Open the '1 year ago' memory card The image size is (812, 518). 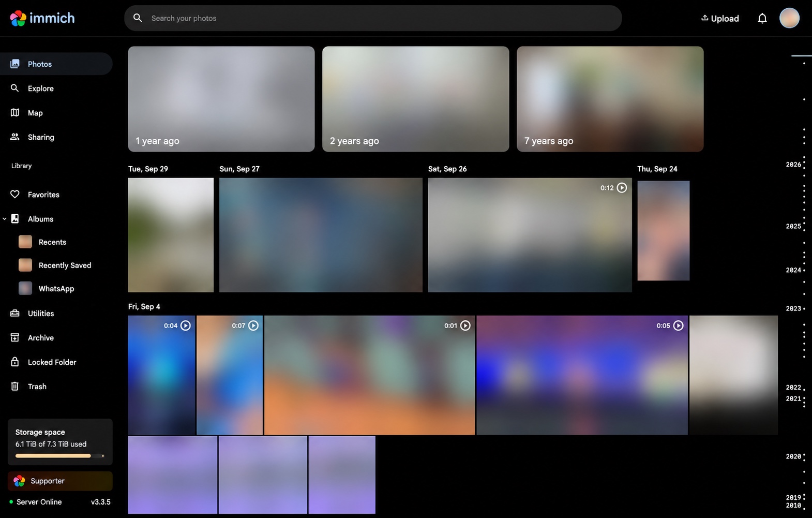coord(221,99)
